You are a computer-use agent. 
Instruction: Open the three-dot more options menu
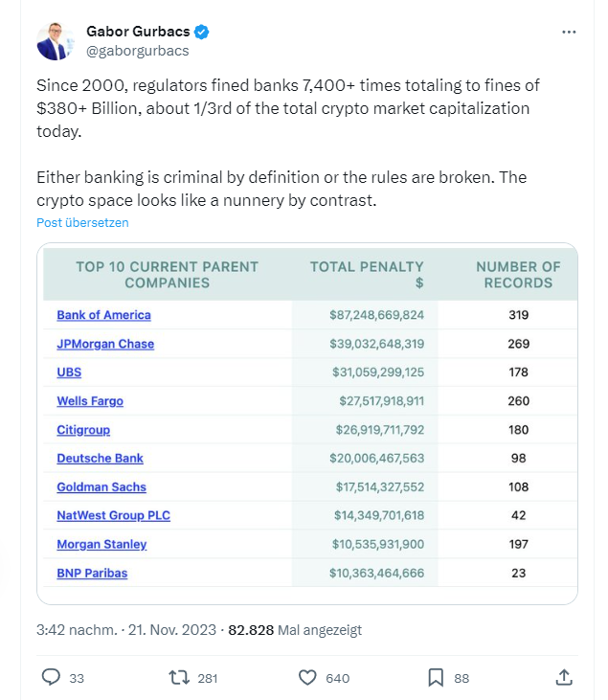click(569, 32)
